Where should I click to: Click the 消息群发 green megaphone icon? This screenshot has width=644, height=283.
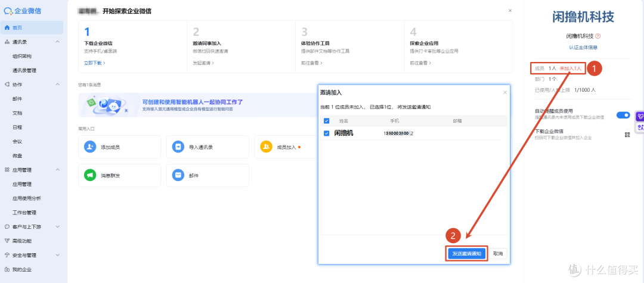(x=90, y=175)
